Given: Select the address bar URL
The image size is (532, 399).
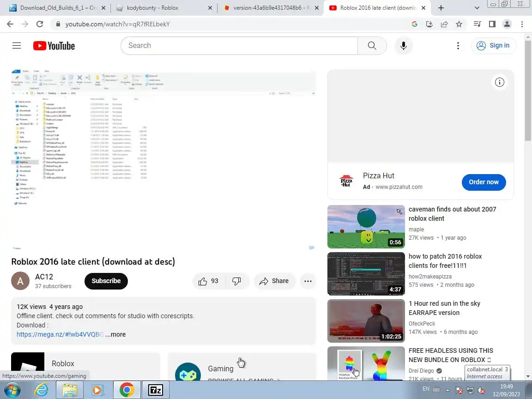Looking at the screenshot, I should pos(117,24).
